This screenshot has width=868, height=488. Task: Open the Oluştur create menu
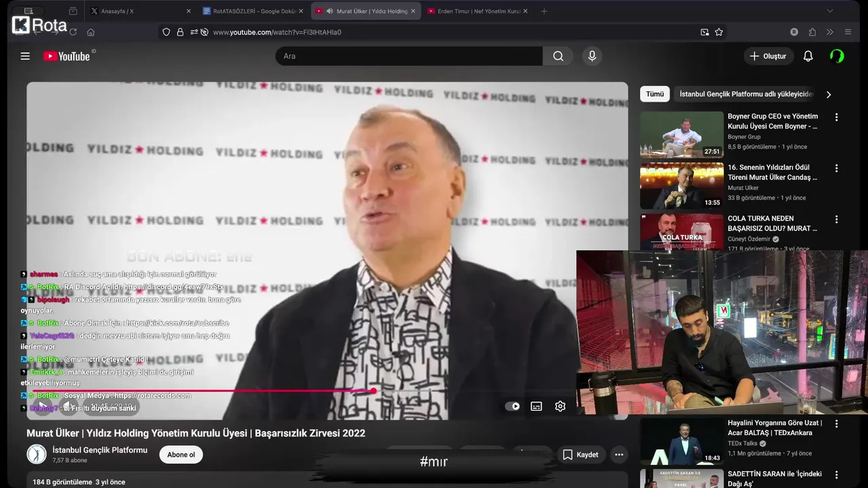[x=768, y=56]
